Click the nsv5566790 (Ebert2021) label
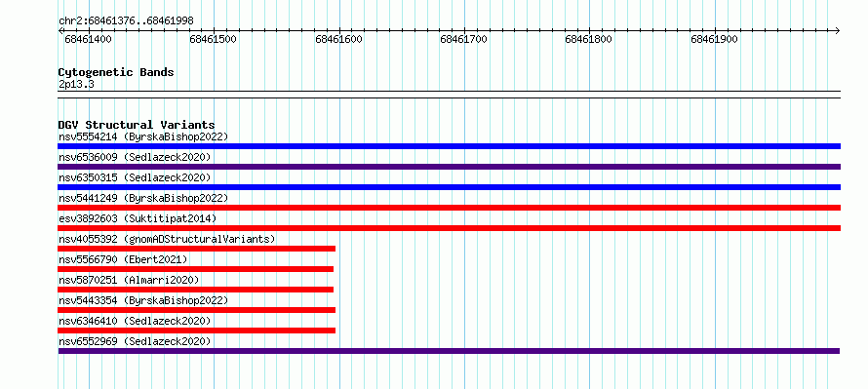 click(x=123, y=259)
